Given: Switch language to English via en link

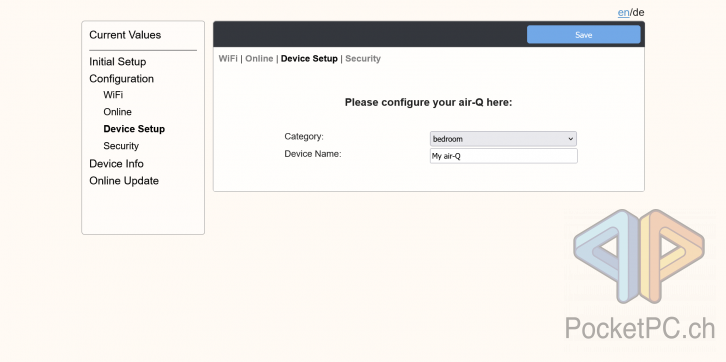Looking at the screenshot, I should 623,12.
